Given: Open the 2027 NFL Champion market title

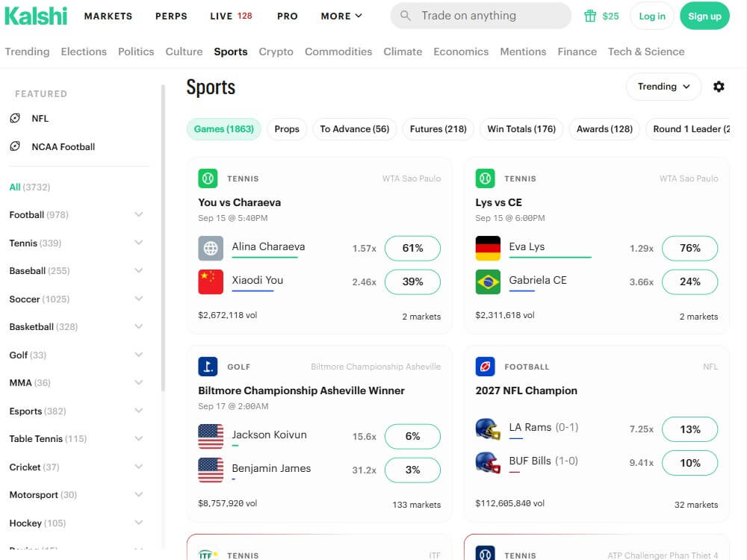Looking at the screenshot, I should 526,391.
